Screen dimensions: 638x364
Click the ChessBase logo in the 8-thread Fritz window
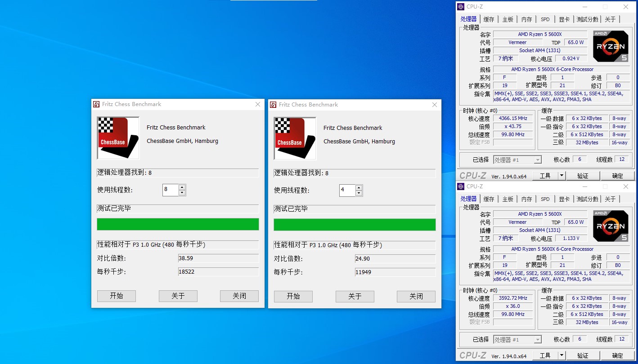point(118,138)
